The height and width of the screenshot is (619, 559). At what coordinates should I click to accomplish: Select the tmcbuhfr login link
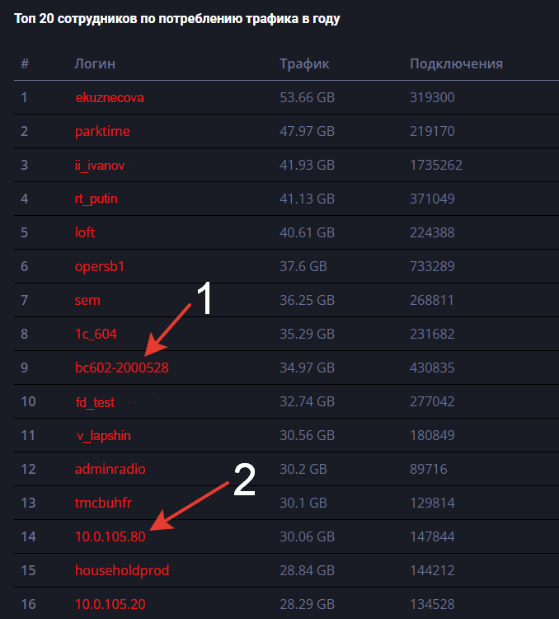click(x=103, y=503)
